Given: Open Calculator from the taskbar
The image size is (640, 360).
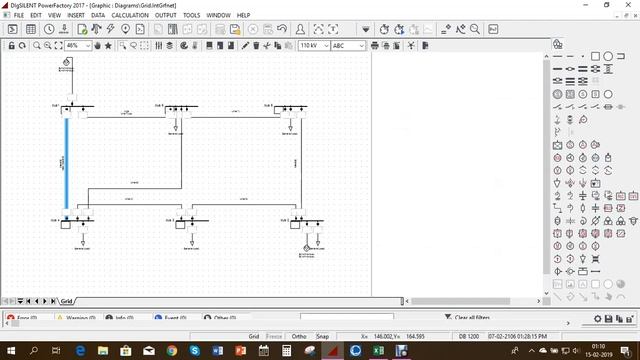Looking at the screenshot, I should point(287,350).
